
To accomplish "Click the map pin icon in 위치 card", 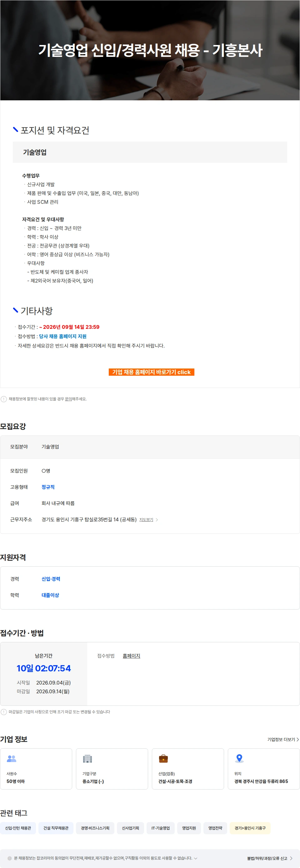I will (239, 759).
